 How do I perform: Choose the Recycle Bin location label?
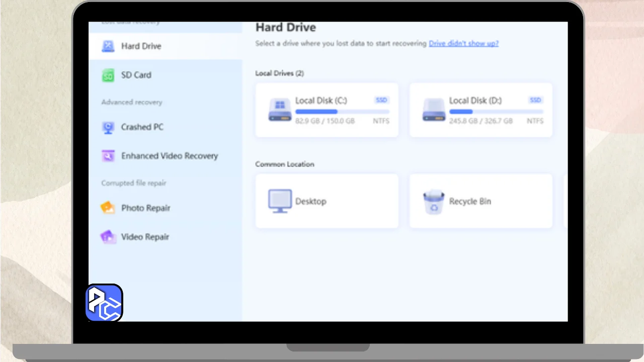(470, 201)
